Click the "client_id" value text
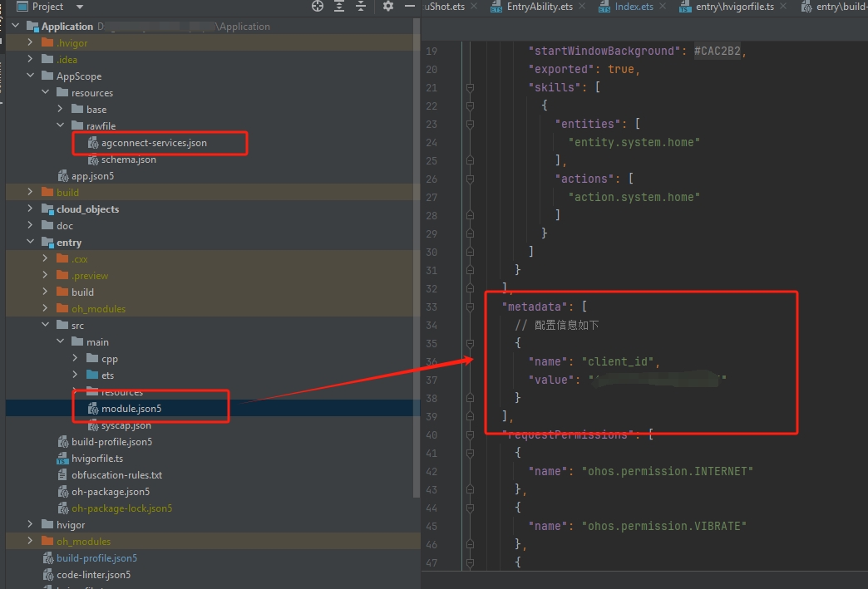This screenshot has width=868, height=589. coord(617,361)
